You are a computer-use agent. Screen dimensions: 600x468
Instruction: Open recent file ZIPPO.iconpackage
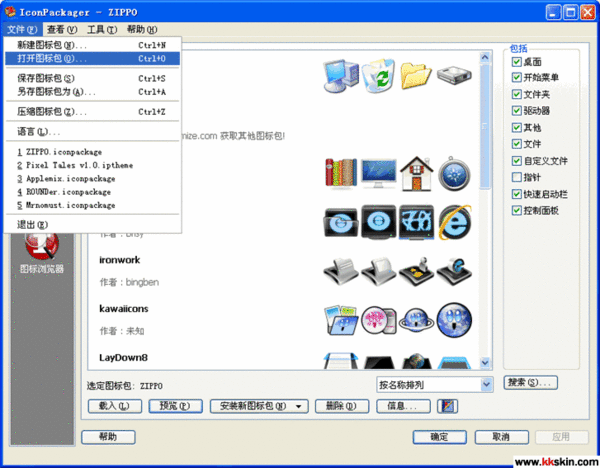[x=92, y=152]
